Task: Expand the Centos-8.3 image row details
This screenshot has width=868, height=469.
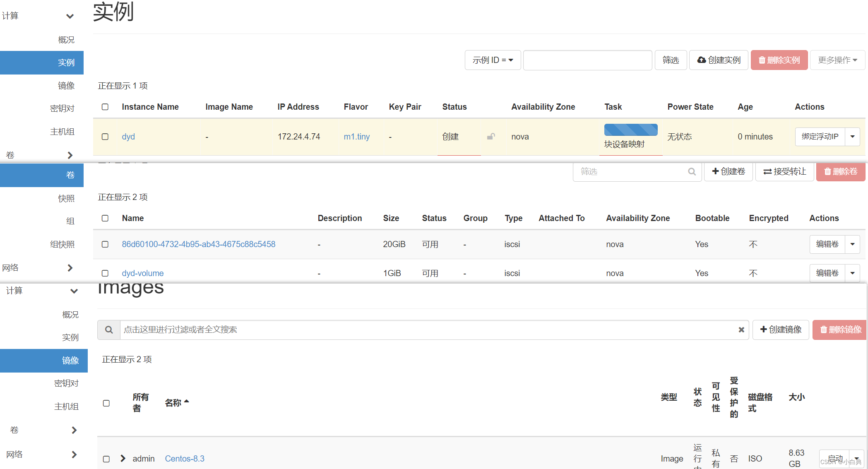Action: pos(123,458)
